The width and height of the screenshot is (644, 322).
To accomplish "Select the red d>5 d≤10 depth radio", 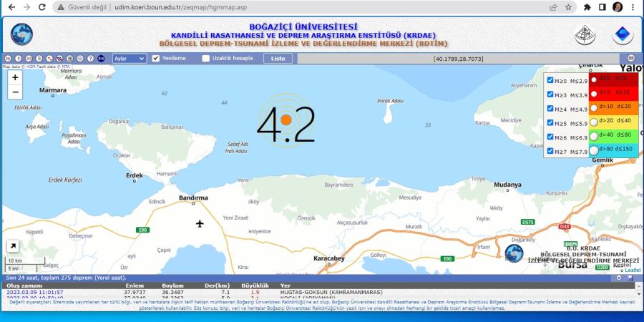I will click(594, 94).
